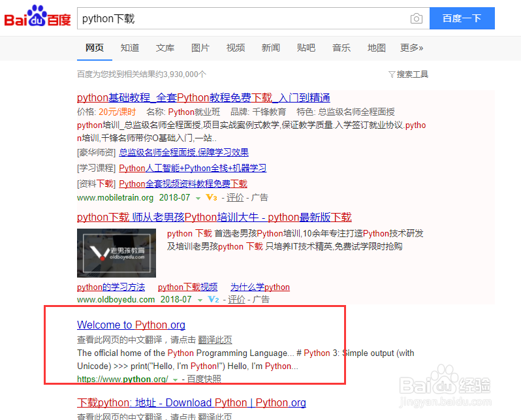Switch to the 音乐 tab
The width and height of the screenshot is (521, 420).
click(x=341, y=48)
